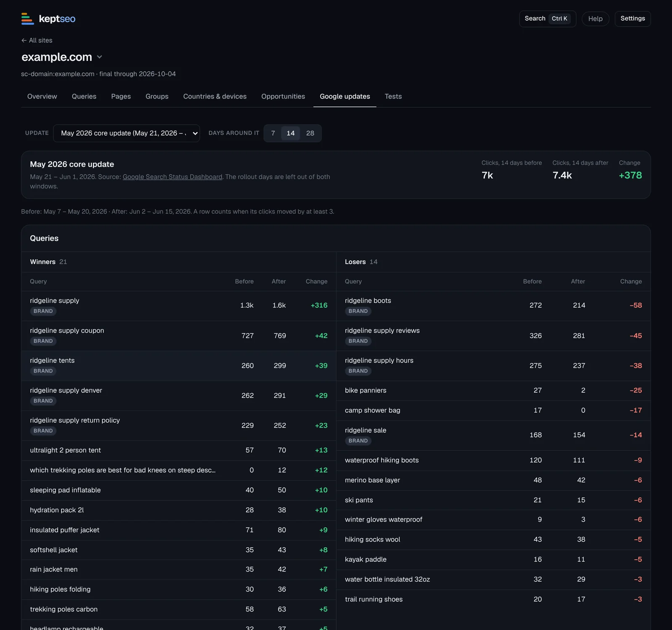Open Google Search Status Dashboard link

[x=173, y=177]
